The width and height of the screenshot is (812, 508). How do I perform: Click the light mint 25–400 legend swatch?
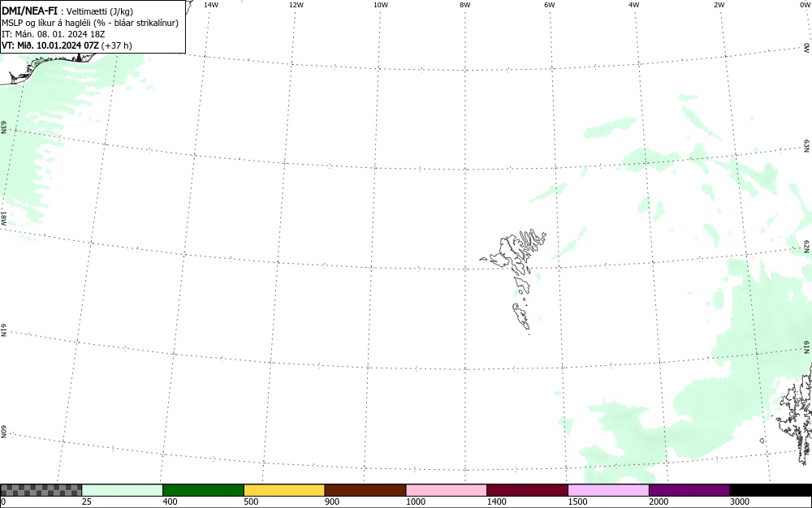tap(123, 490)
